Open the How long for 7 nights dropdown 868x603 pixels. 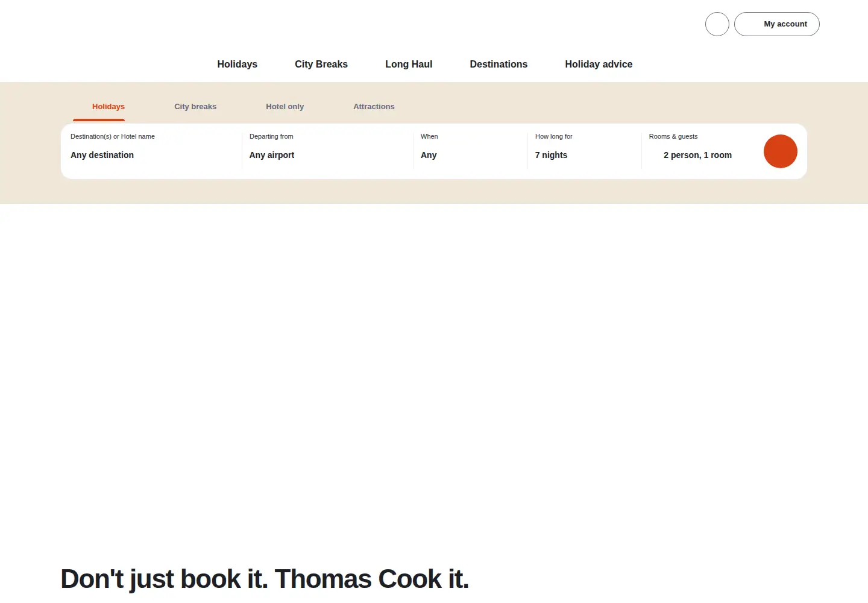pos(584,151)
